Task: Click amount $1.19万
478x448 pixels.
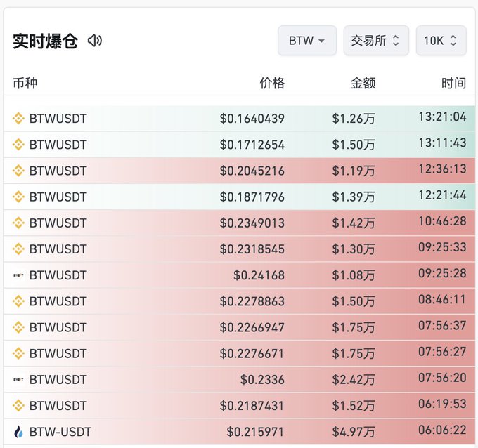Action: click(x=354, y=171)
